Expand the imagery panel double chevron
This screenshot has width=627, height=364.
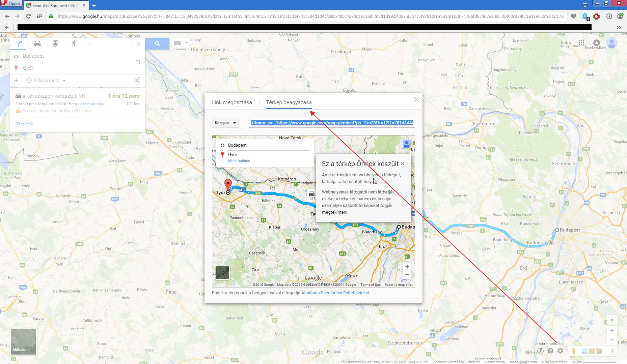click(x=612, y=351)
